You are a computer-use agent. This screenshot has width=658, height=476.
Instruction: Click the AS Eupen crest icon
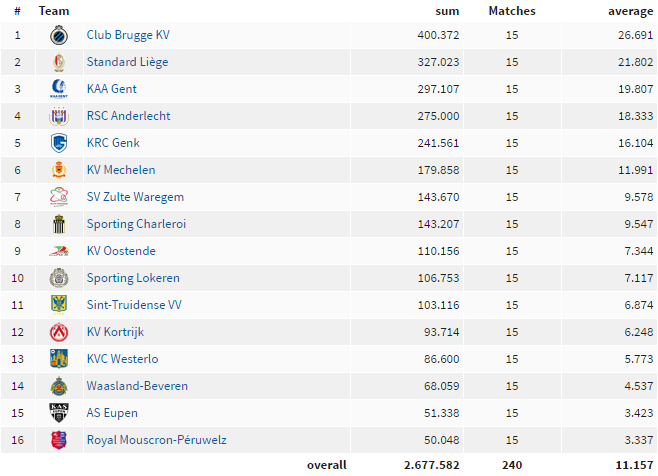(59, 413)
